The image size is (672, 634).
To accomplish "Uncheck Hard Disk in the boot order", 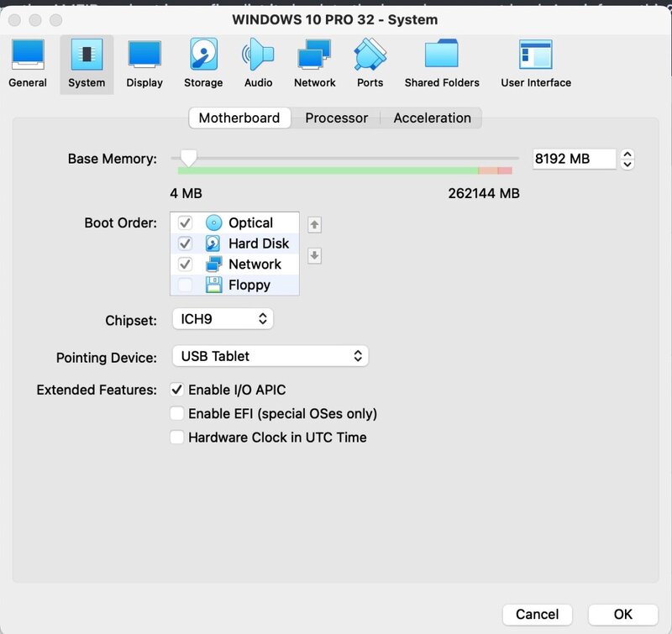I will pyautogui.click(x=185, y=244).
